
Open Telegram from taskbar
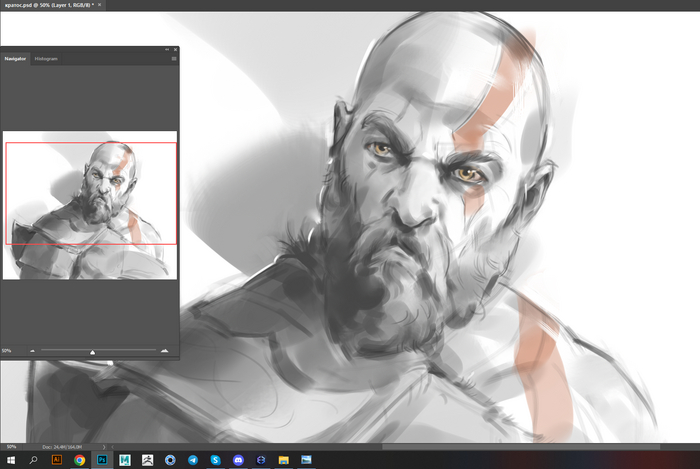pos(193,460)
